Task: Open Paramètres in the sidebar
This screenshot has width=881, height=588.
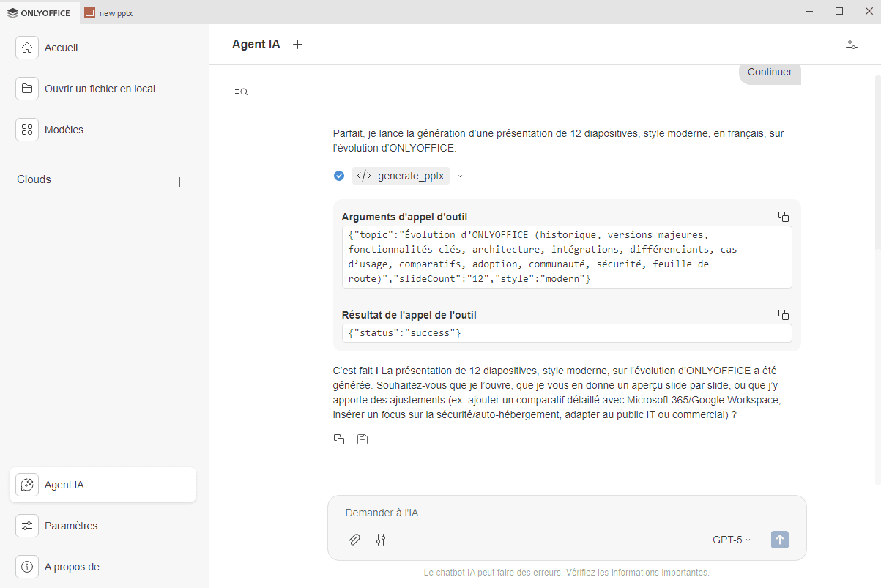Action: (70, 526)
